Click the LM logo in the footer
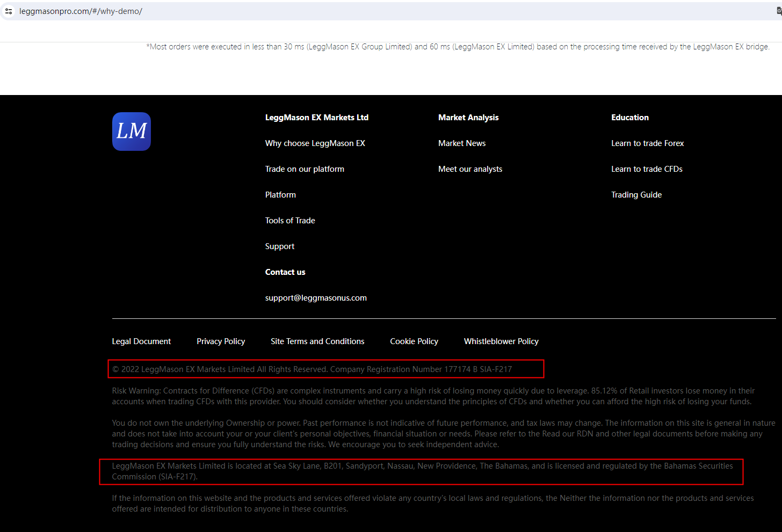This screenshot has width=782, height=532. (132, 132)
